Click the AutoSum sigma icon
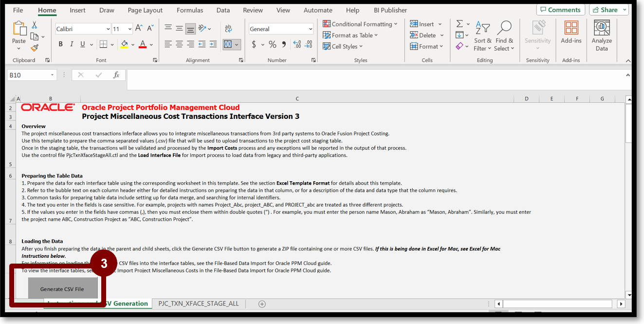This screenshot has width=644, height=324. [x=460, y=24]
